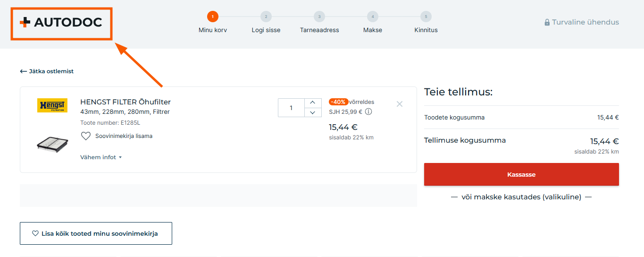The height and width of the screenshot is (257, 644).
Task: Select step 4 Makse
Action: pyautogui.click(x=373, y=17)
